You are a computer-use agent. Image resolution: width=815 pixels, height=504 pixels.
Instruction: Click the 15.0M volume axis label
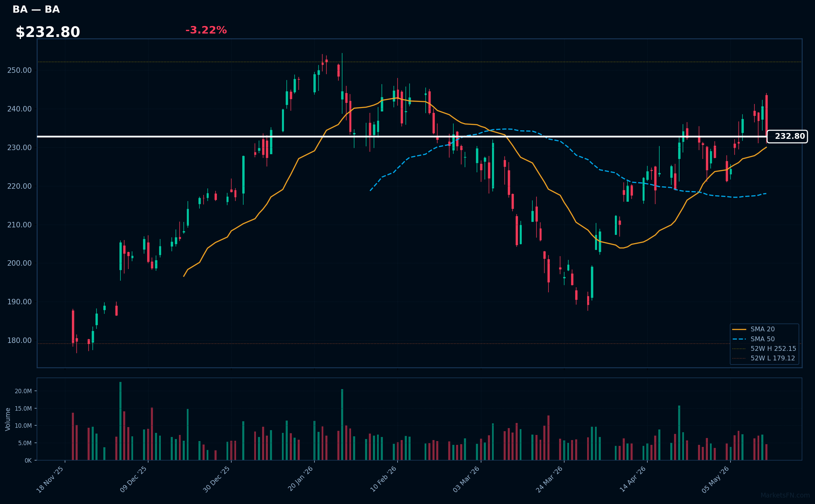coord(23,409)
